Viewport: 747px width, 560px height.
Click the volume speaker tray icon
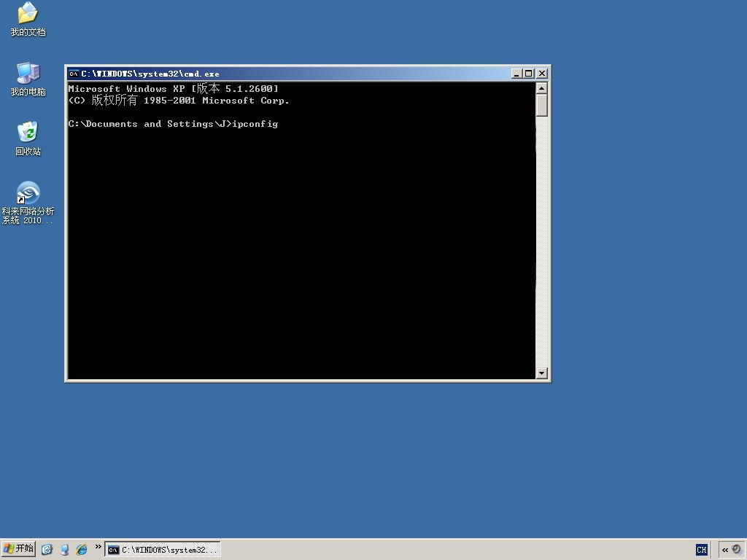pyautogui.click(x=737, y=550)
